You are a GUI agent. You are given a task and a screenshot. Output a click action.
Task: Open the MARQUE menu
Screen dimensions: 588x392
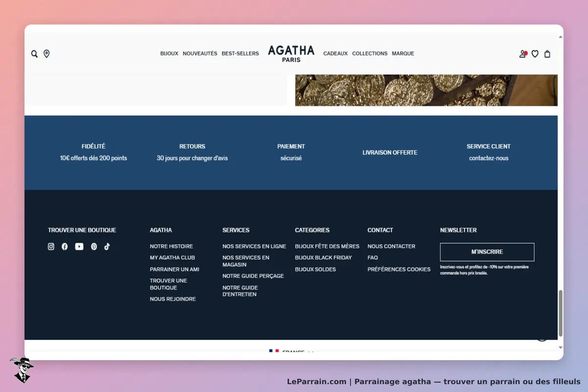(x=403, y=53)
